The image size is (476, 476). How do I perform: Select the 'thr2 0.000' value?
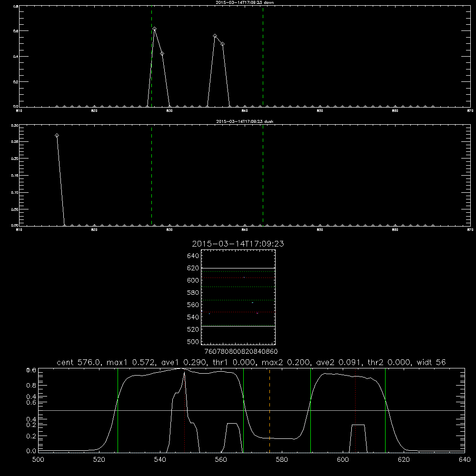[389, 362]
